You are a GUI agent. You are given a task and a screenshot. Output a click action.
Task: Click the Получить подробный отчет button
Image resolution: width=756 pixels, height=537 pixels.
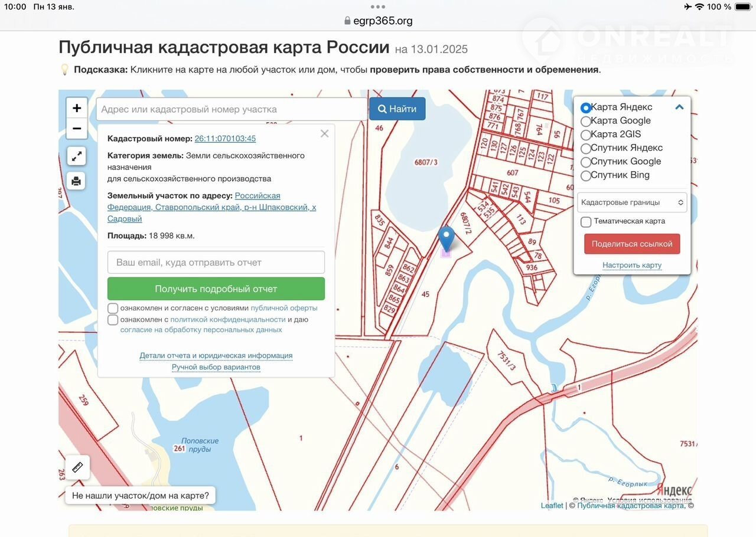[x=216, y=289]
